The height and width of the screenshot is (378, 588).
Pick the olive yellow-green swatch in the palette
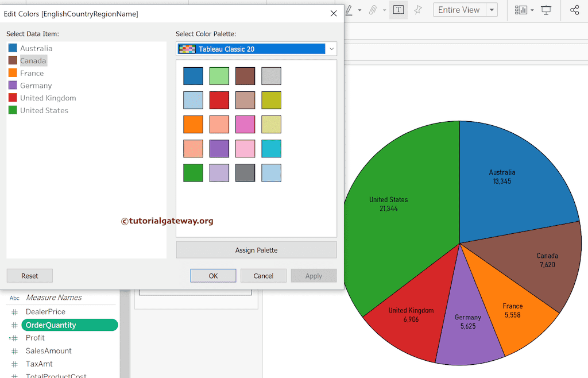point(271,100)
